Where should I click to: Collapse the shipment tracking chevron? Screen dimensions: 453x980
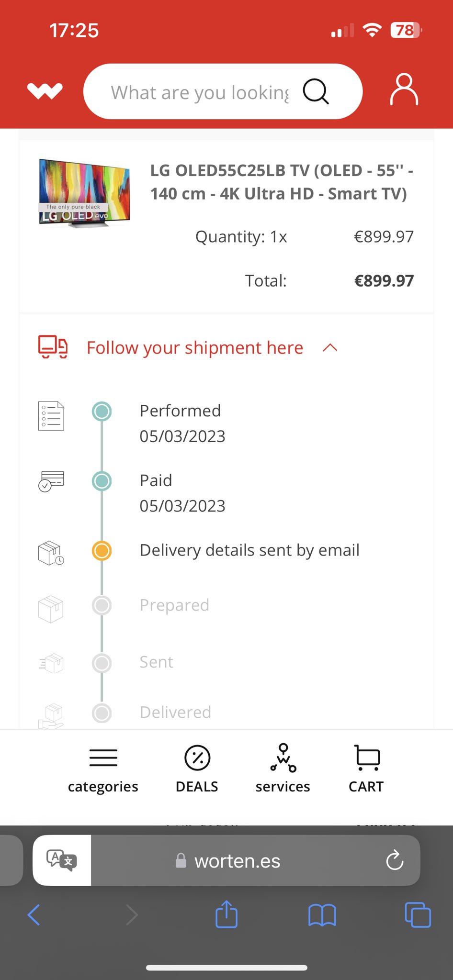(x=330, y=348)
